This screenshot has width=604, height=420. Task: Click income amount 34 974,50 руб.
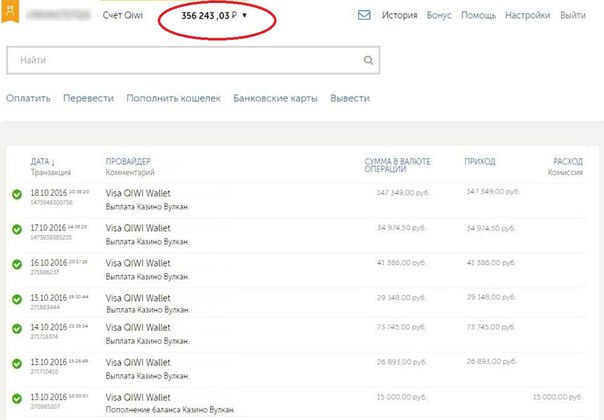coord(491,228)
